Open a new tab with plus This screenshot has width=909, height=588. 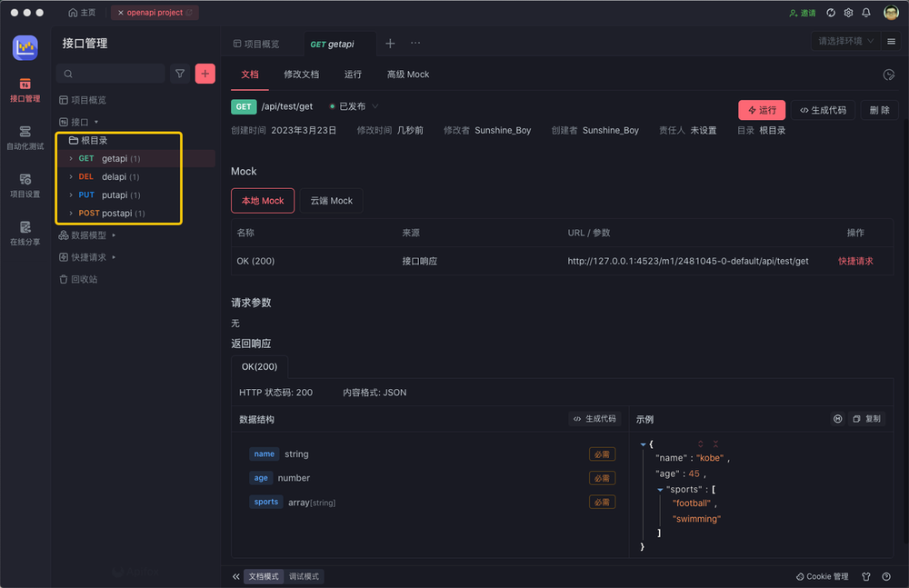click(x=390, y=43)
